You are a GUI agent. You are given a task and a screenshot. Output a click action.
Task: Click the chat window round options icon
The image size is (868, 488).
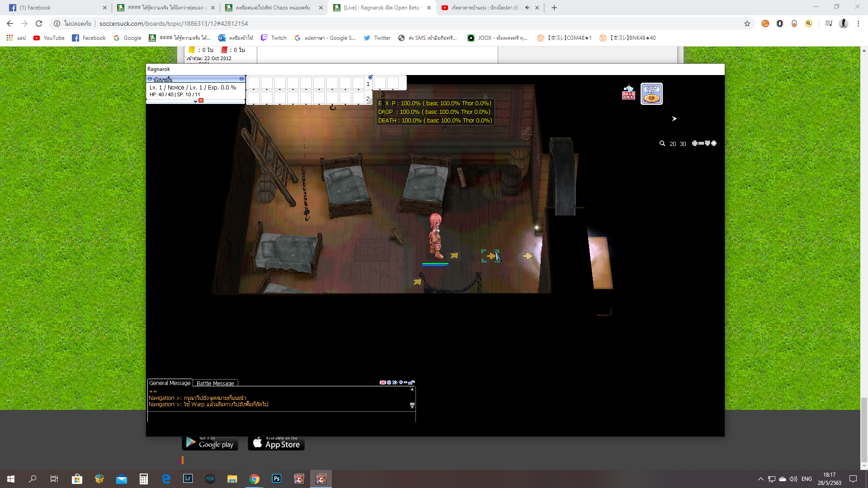(389, 383)
